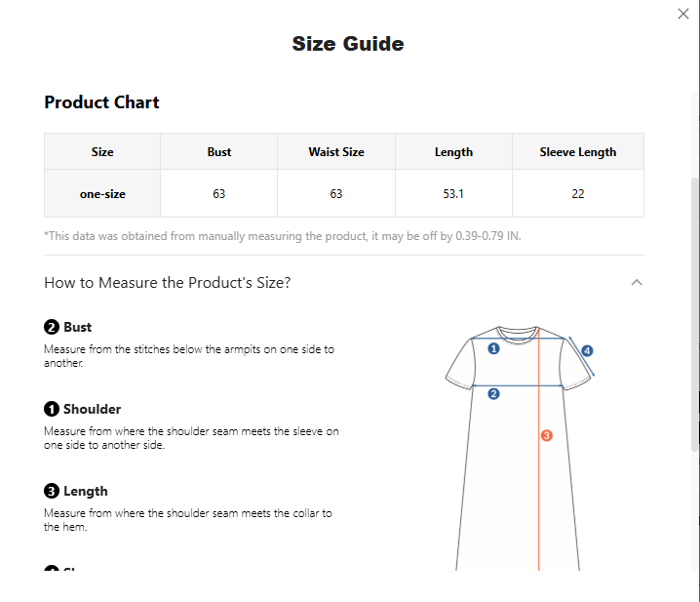Click the Shoulder measurement heading text

pos(92,409)
